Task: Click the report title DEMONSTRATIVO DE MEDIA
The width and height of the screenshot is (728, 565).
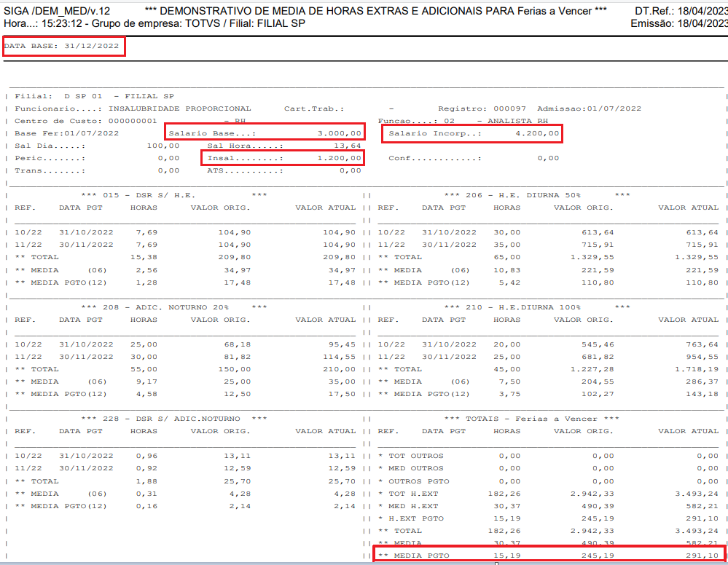Action: [375, 11]
